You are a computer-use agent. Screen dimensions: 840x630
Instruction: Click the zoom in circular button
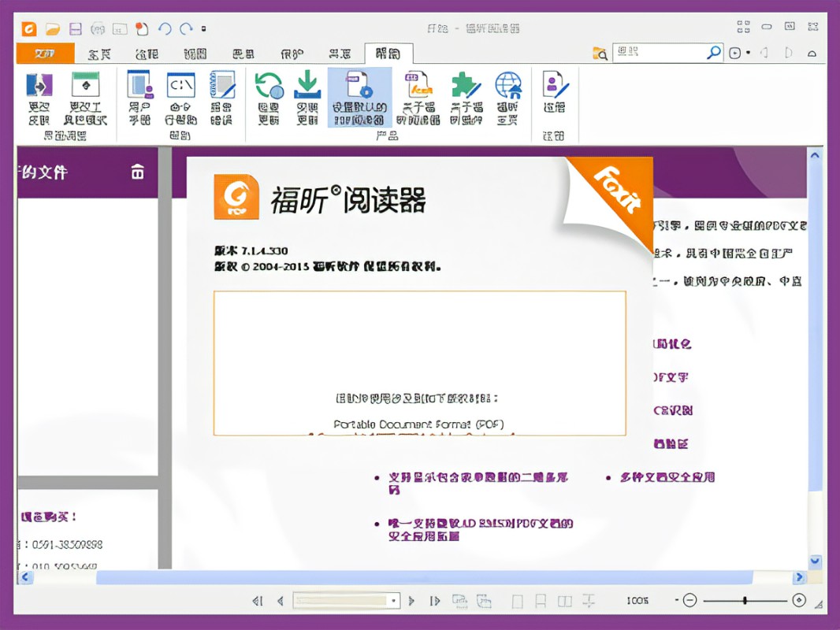(x=799, y=601)
